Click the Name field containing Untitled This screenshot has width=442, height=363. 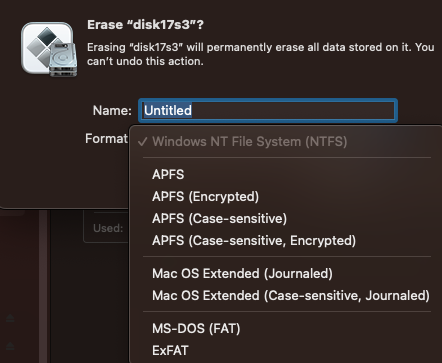click(x=268, y=110)
